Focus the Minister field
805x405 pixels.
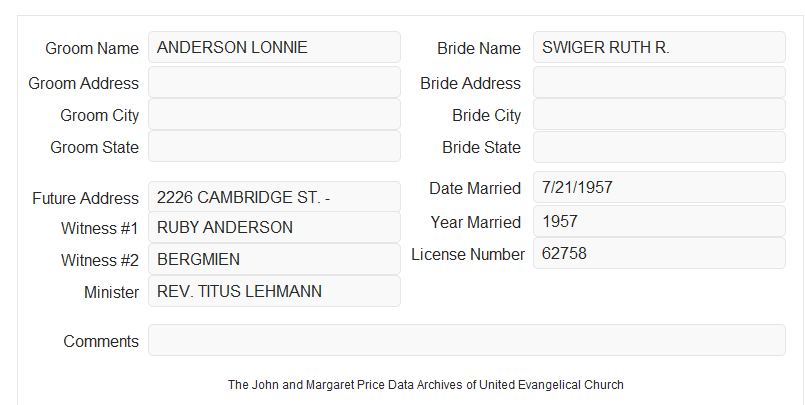click(274, 291)
